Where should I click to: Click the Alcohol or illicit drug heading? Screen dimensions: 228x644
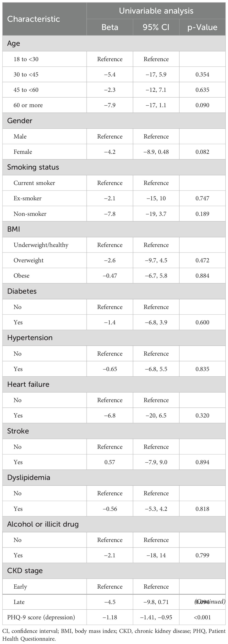[x=43, y=524]
